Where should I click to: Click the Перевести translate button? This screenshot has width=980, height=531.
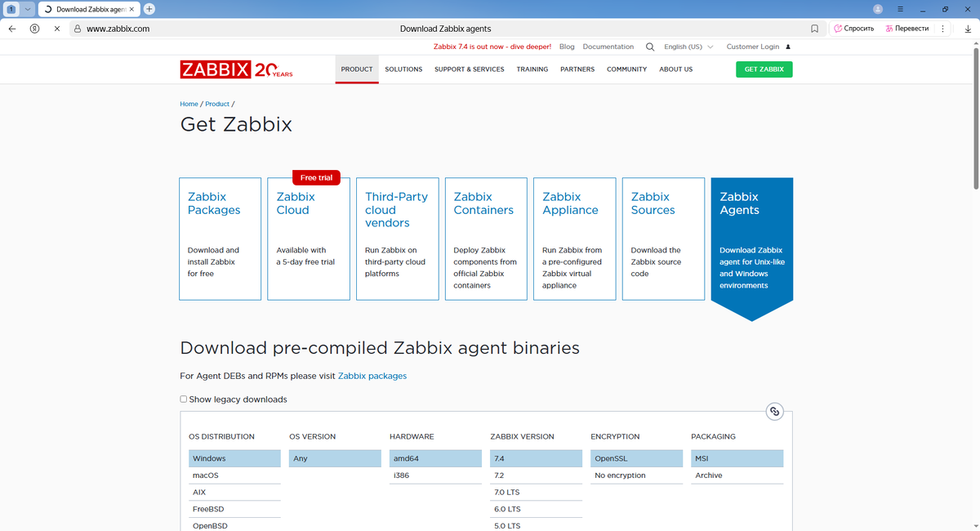tap(907, 28)
